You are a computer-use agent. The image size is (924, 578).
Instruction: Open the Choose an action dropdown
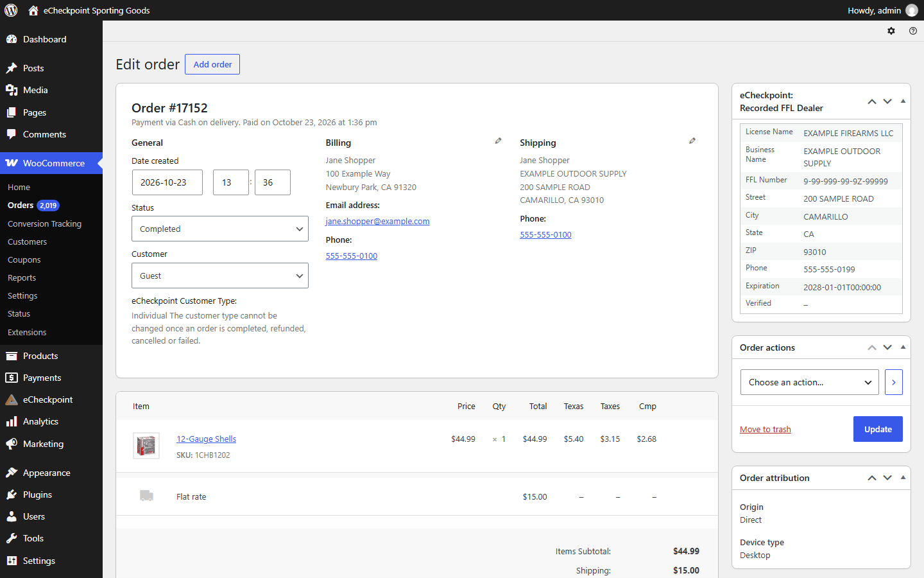point(810,382)
